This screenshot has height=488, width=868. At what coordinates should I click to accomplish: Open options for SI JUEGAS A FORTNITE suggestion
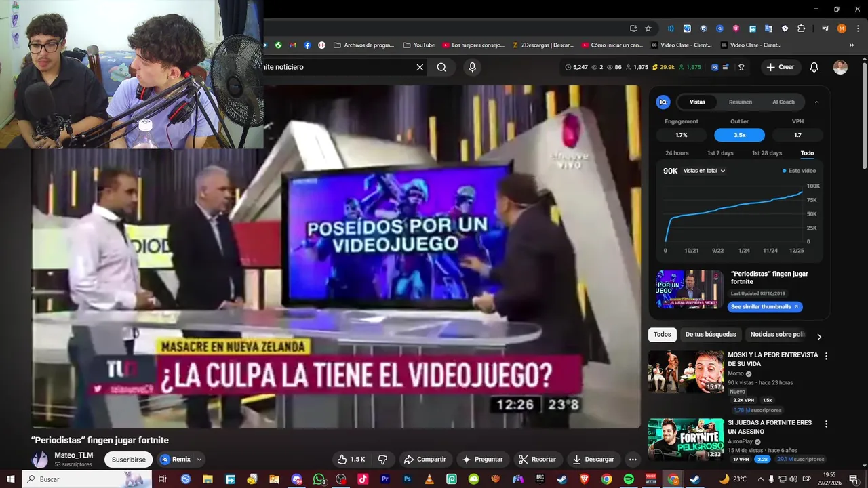[x=826, y=424]
